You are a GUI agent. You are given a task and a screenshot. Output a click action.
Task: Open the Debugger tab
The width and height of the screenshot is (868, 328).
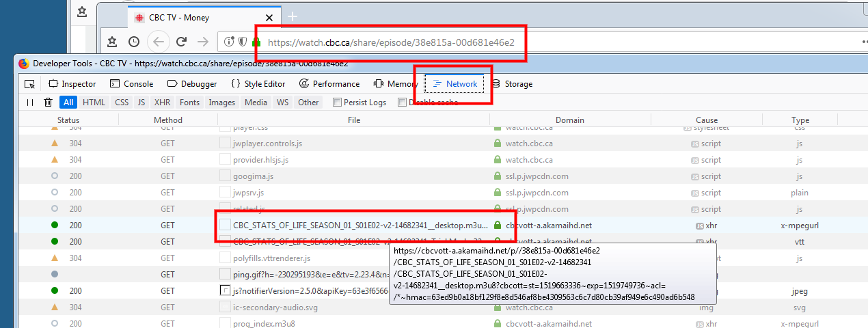coord(192,84)
